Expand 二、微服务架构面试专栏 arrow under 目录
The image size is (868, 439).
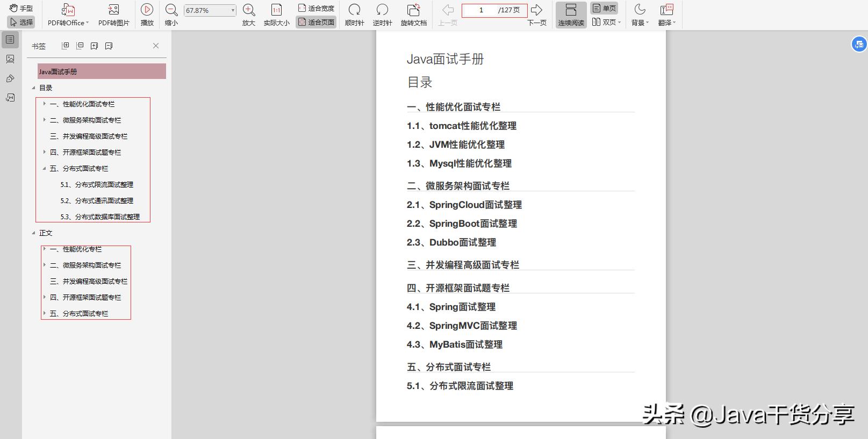pyautogui.click(x=44, y=120)
